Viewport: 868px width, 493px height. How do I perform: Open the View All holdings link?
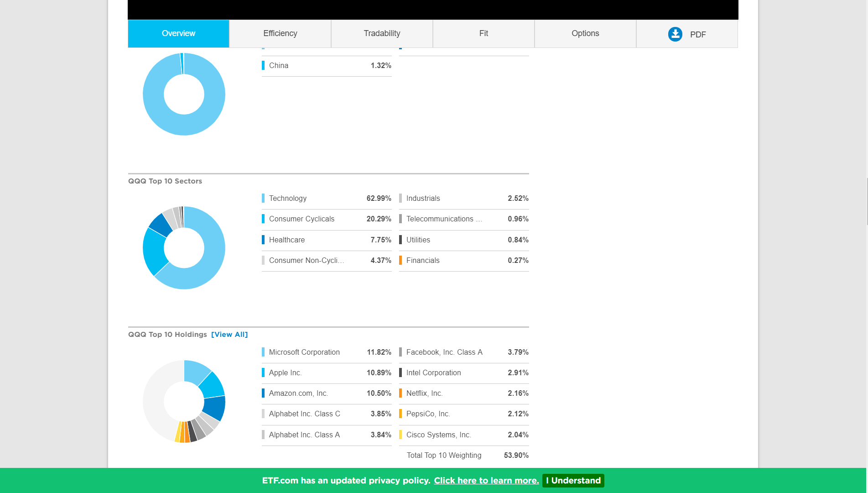[229, 335]
